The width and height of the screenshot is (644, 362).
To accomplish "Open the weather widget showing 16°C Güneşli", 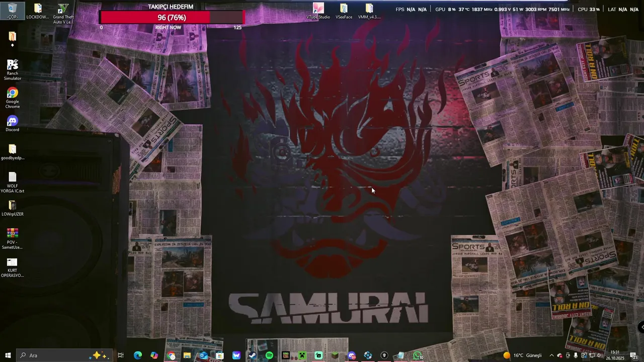I will (x=522, y=355).
